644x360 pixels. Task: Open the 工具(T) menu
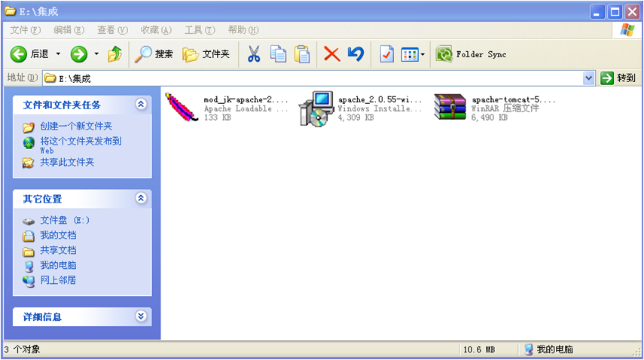200,30
